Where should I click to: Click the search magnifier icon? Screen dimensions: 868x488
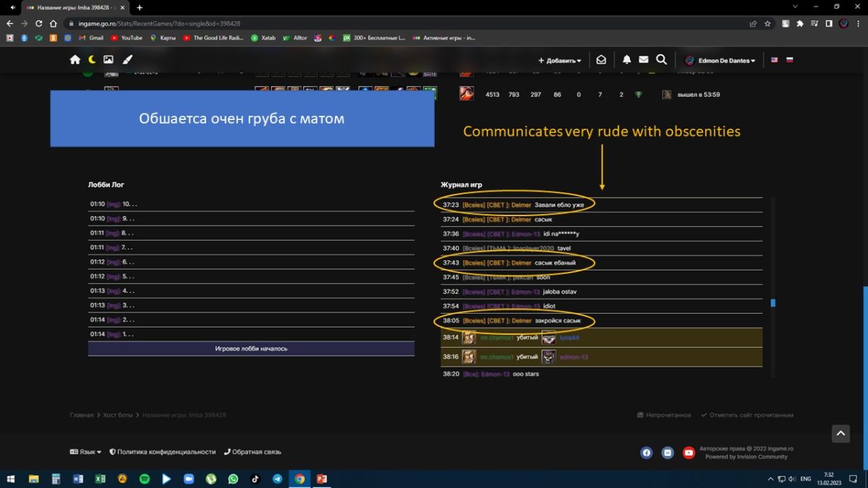click(661, 60)
